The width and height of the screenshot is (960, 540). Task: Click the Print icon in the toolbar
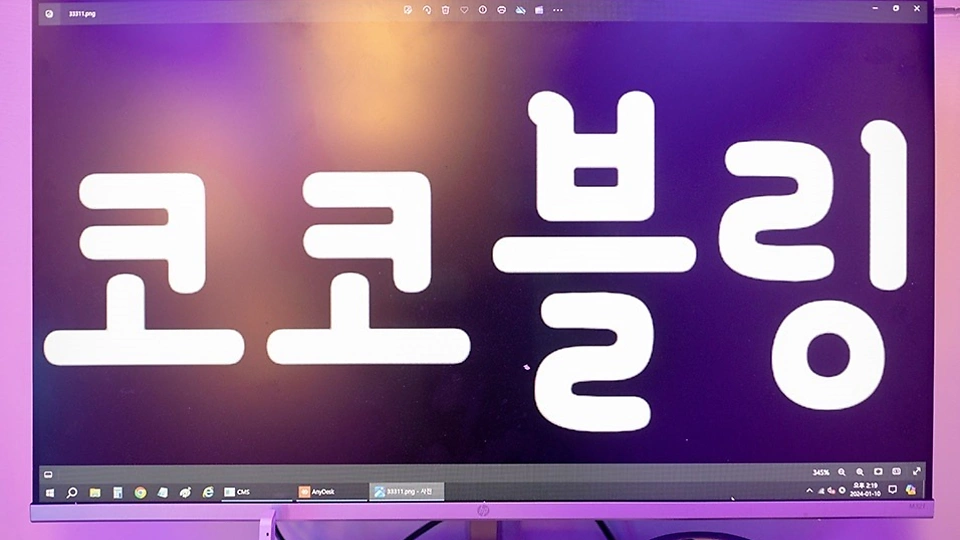coord(501,10)
